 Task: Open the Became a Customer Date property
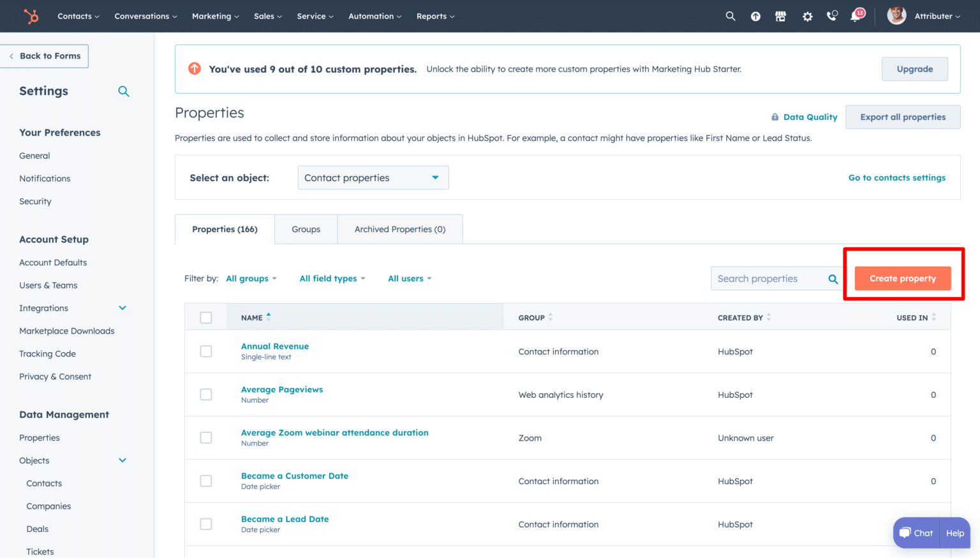[295, 476]
